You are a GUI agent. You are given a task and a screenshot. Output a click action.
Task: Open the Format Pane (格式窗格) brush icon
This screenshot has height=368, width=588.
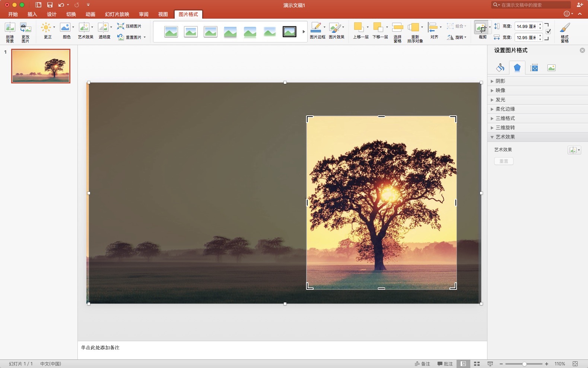(565, 28)
